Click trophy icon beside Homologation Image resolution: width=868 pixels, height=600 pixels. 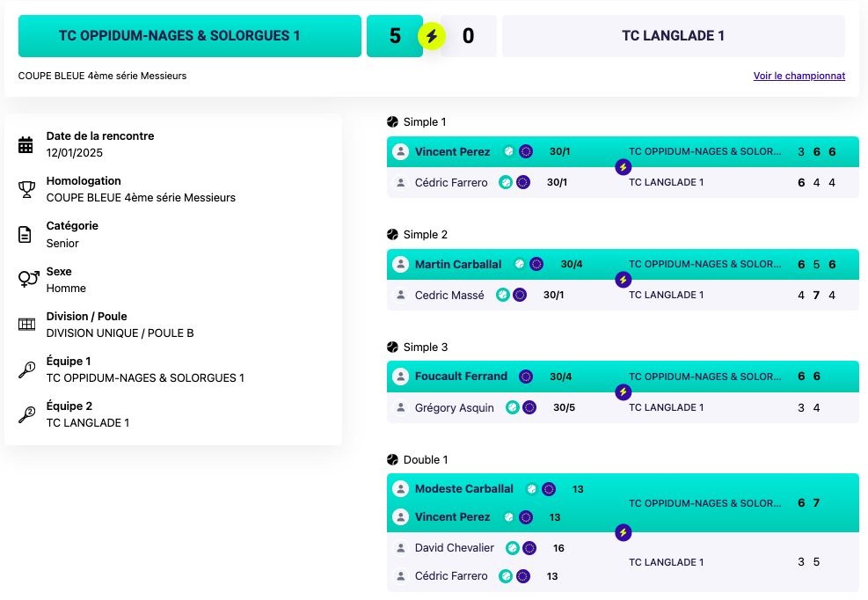pos(26,189)
